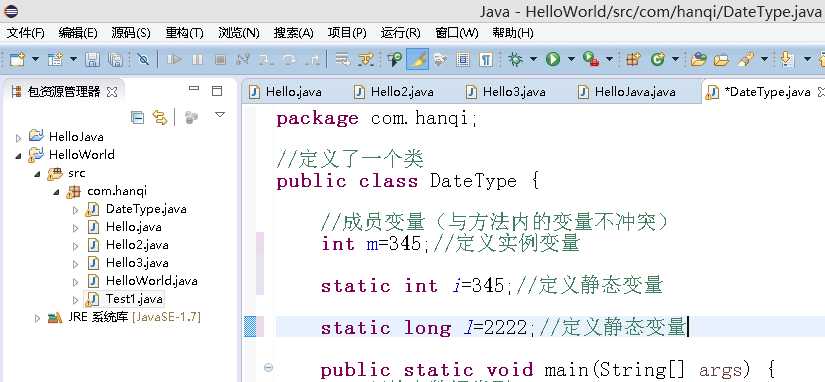
Task: Click the Terminate debug icon
Action: pos(220,59)
